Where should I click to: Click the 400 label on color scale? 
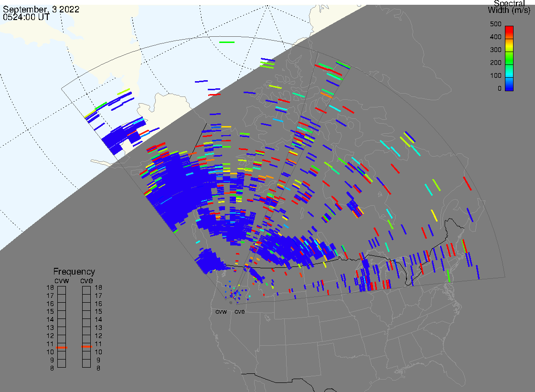(495, 37)
